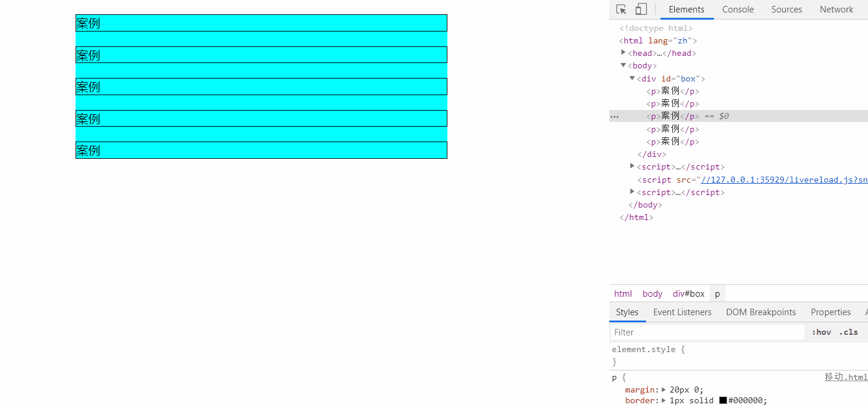Image resolution: width=868 pixels, height=405 pixels.
Task: Select div#box in the breadcrumb bar
Action: click(688, 294)
